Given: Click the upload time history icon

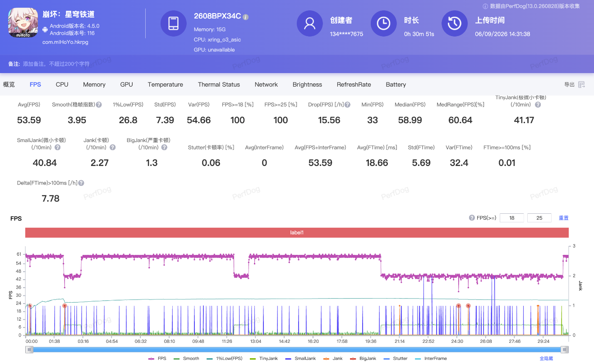Looking at the screenshot, I should click(x=455, y=23).
